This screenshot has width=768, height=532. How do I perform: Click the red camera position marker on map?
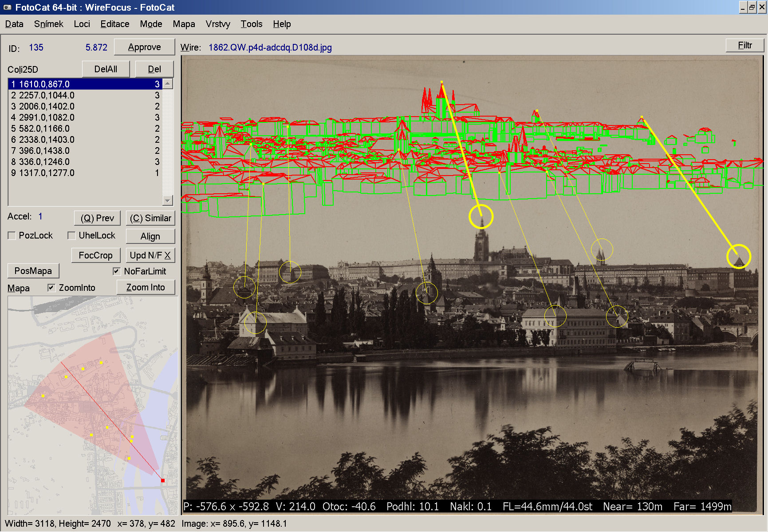tap(163, 481)
